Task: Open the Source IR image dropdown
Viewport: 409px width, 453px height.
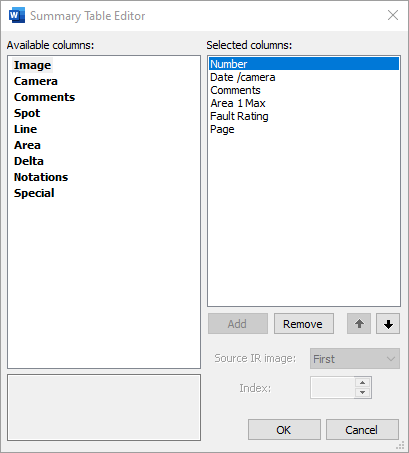Action: 355,359
